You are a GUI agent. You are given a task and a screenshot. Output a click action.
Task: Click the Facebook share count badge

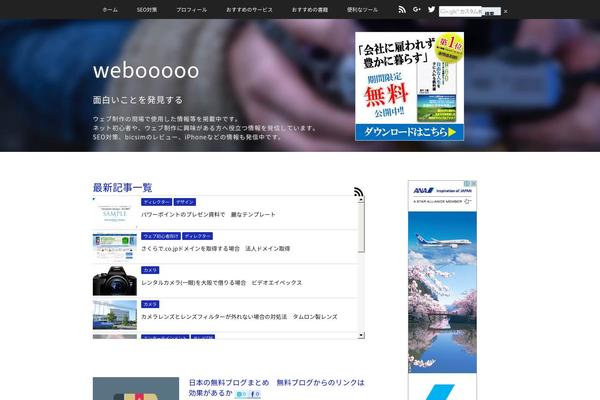click(255, 394)
